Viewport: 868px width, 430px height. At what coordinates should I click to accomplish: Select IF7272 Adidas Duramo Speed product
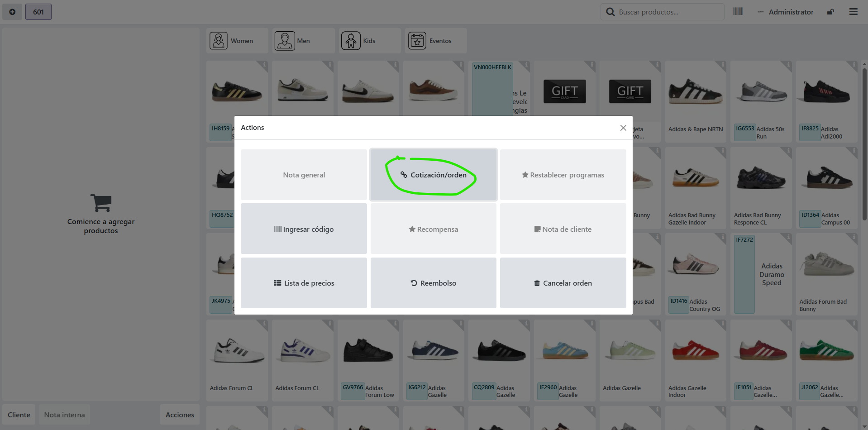point(761,274)
